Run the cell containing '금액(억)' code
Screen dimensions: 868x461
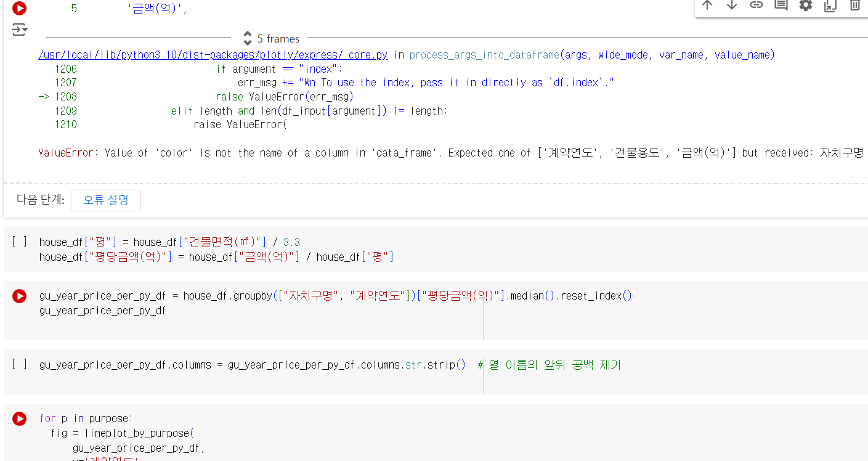(x=20, y=9)
